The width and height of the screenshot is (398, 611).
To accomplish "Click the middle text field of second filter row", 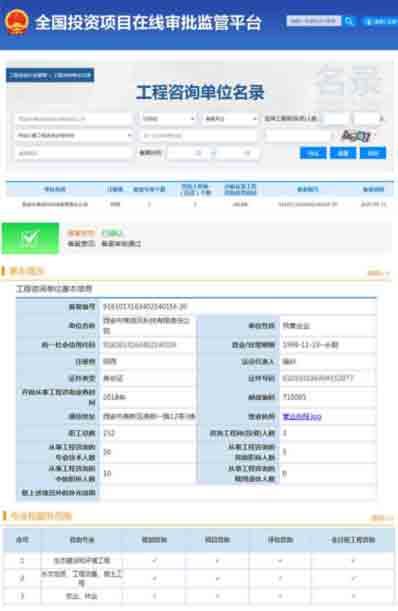I will pyautogui.click(x=198, y=136).
